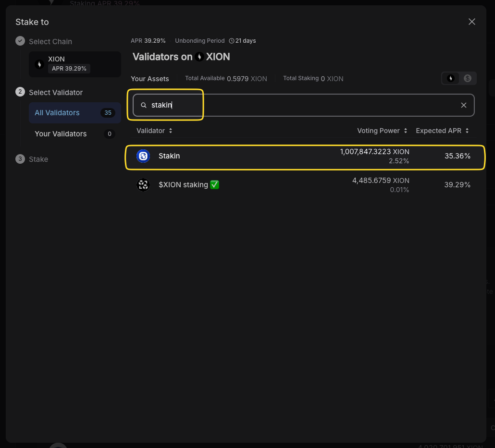Screen dimensions: 495x448
Task: Click the Unbonding Period label
Action: (200, 41)
